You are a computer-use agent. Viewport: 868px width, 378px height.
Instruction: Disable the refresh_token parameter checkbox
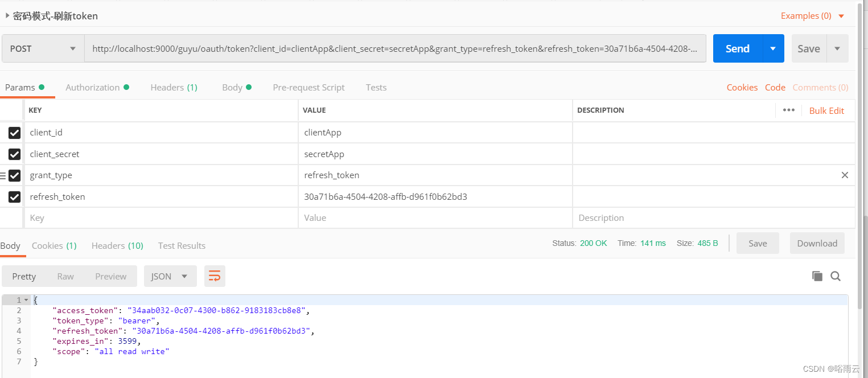click(14, 197)
